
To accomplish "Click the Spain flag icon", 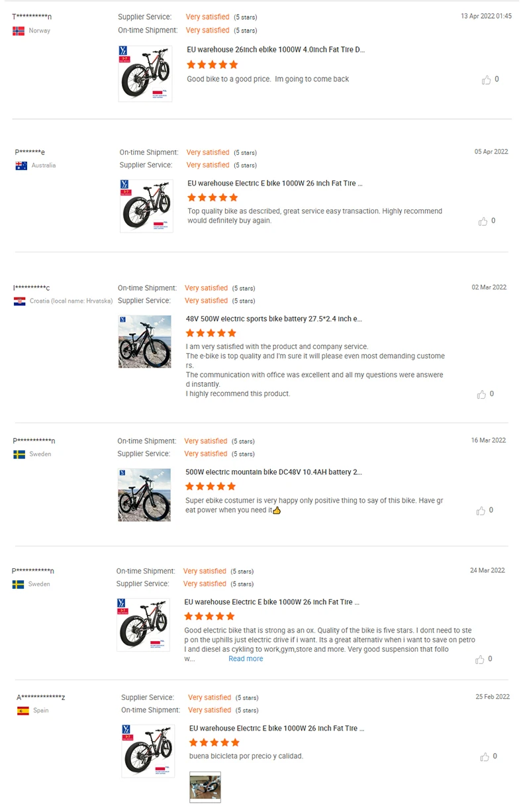I will point(23,711).
